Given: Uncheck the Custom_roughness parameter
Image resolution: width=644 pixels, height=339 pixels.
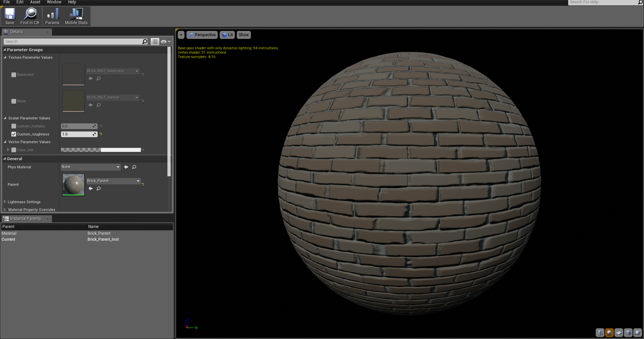Looking at the screenshot, I should [x=14, y=134].
